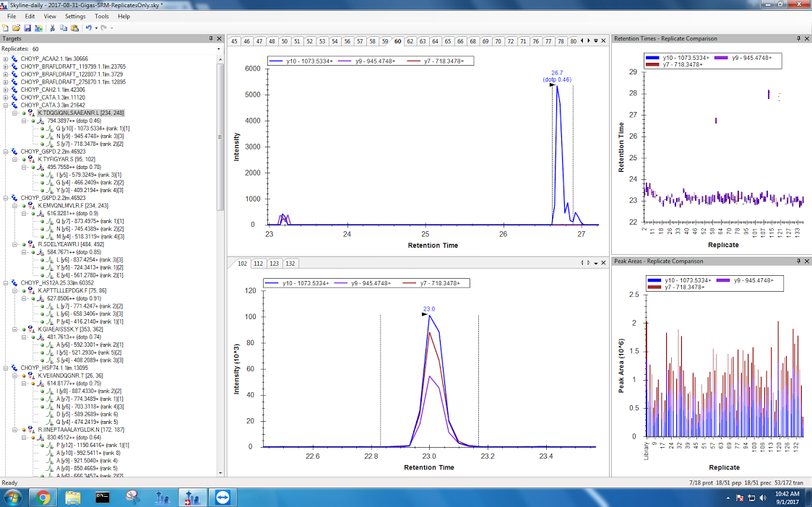
Task: Open Snipping Tool from the taskbar
Action: click(x=132, y=497)
